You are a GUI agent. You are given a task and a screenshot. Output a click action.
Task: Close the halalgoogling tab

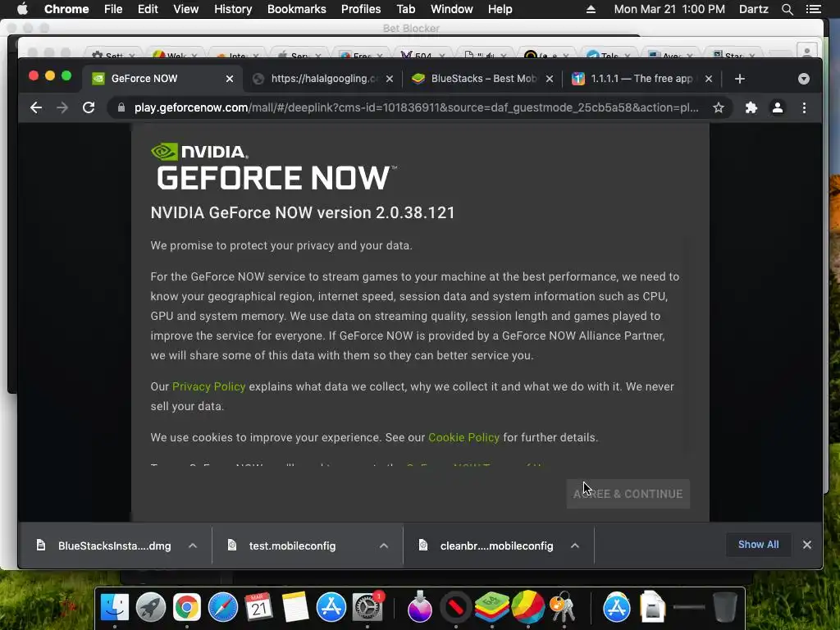[x=390, y=79]
